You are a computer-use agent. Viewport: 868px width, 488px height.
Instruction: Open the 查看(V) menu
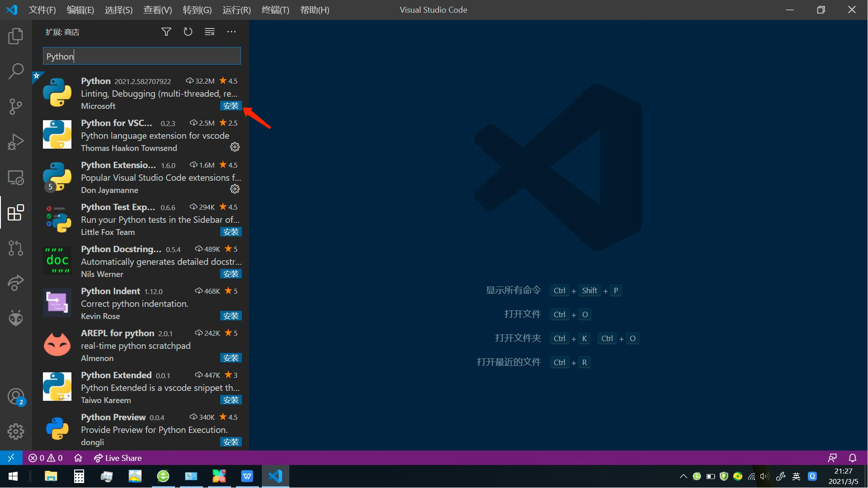157,10
